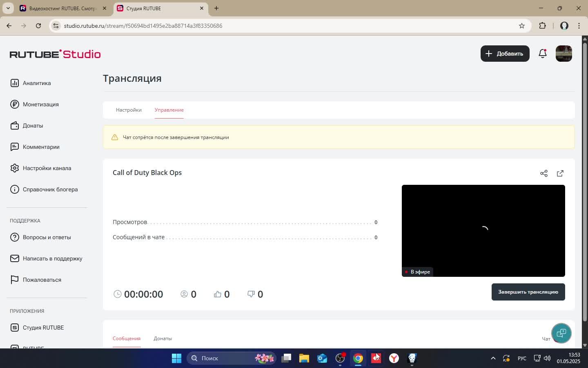
Task: Reload the browser page
Action: [38, 26]
